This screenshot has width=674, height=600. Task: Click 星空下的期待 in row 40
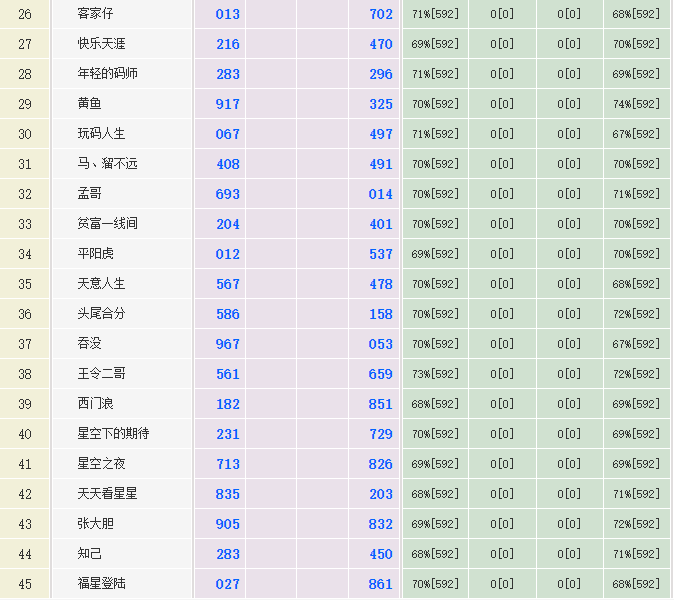pyautogui.click(x=114, y=434)
